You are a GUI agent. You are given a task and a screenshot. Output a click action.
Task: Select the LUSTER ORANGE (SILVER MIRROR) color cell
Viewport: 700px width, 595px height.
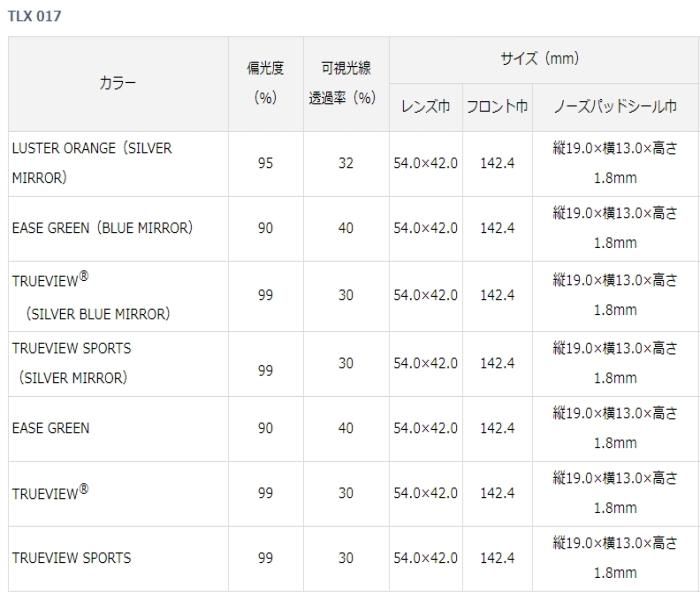click(x=92, y=163)
